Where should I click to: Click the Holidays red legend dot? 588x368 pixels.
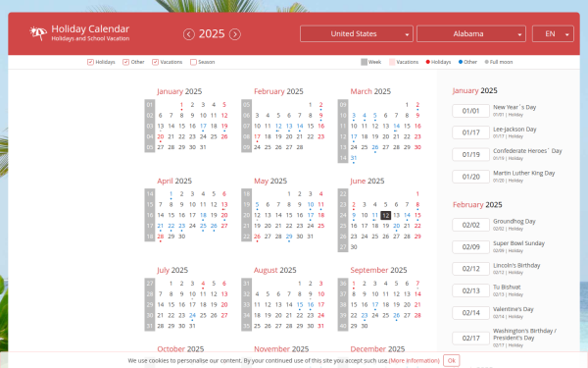tap(428, 62)
